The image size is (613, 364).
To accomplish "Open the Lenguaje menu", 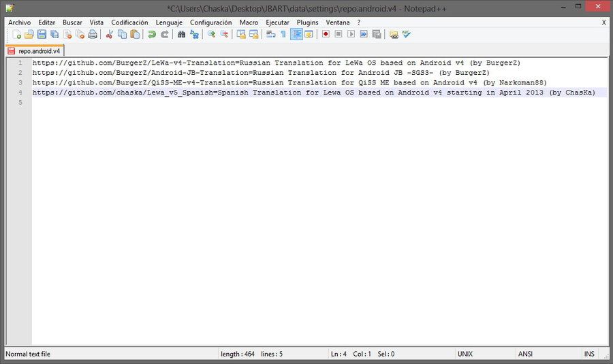I will 169,22.
